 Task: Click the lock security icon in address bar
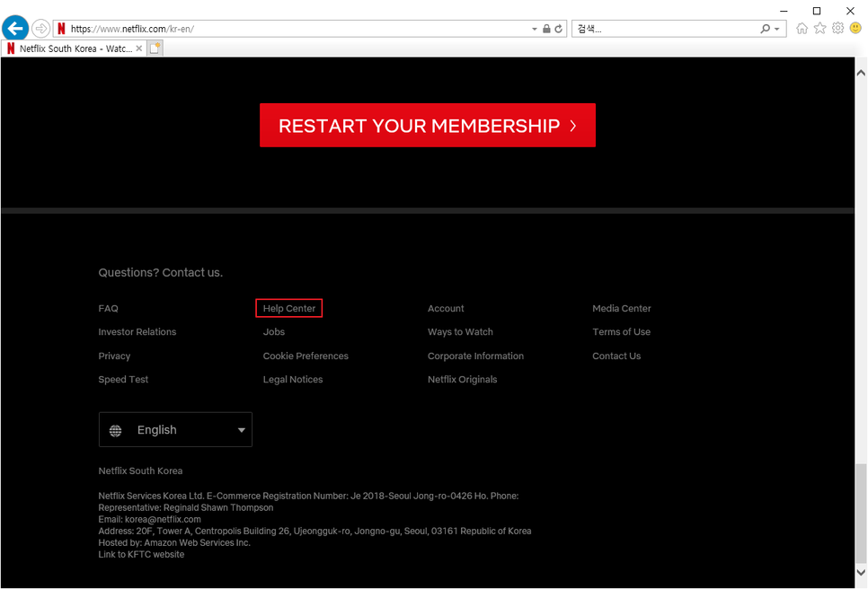tap(546, 29)
